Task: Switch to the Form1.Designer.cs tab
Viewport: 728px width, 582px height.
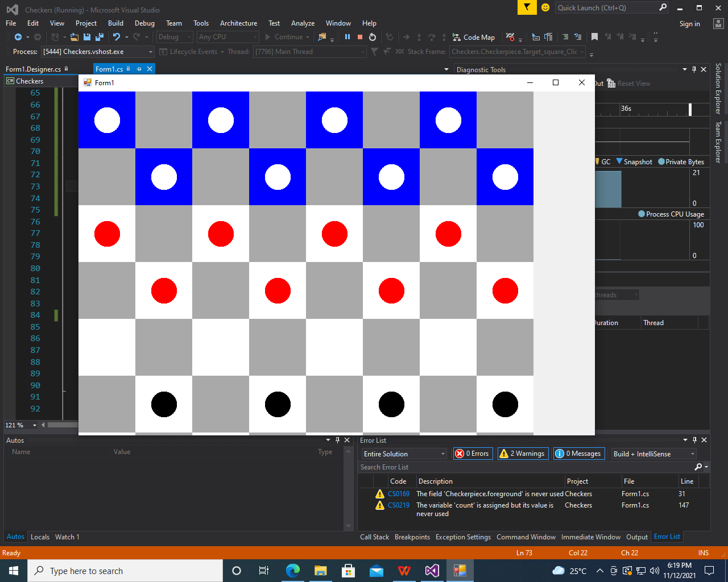Action: pos(33,69)
